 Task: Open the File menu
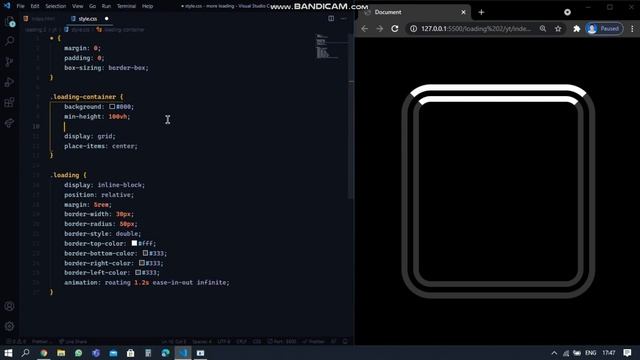(x=20, y=6)
